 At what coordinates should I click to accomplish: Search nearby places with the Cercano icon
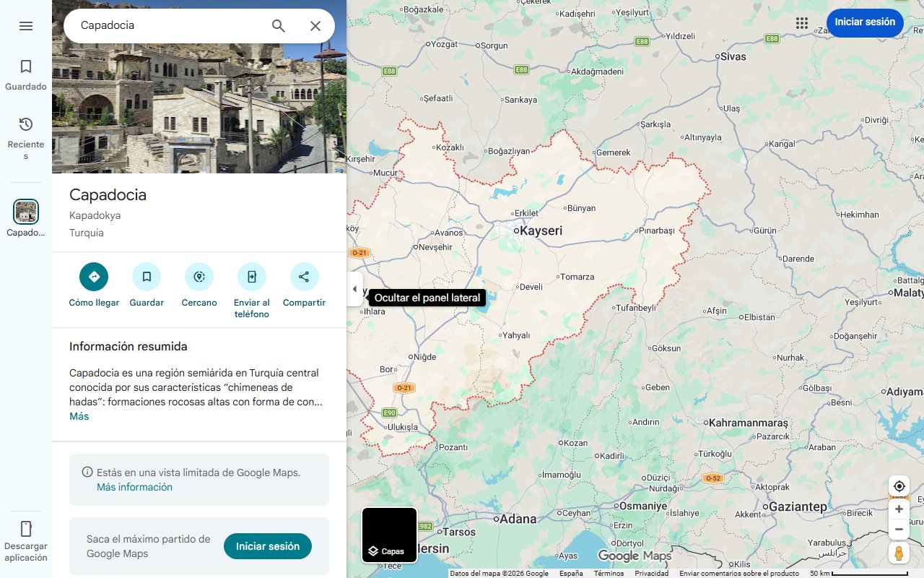click(x=199, y=277)
